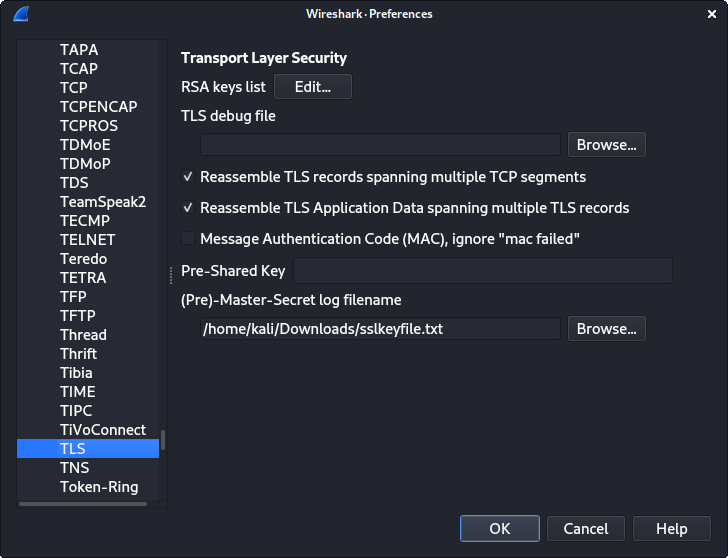Toggle Reassemble TLS records spanning TCP segments

[x=188, y=177]
